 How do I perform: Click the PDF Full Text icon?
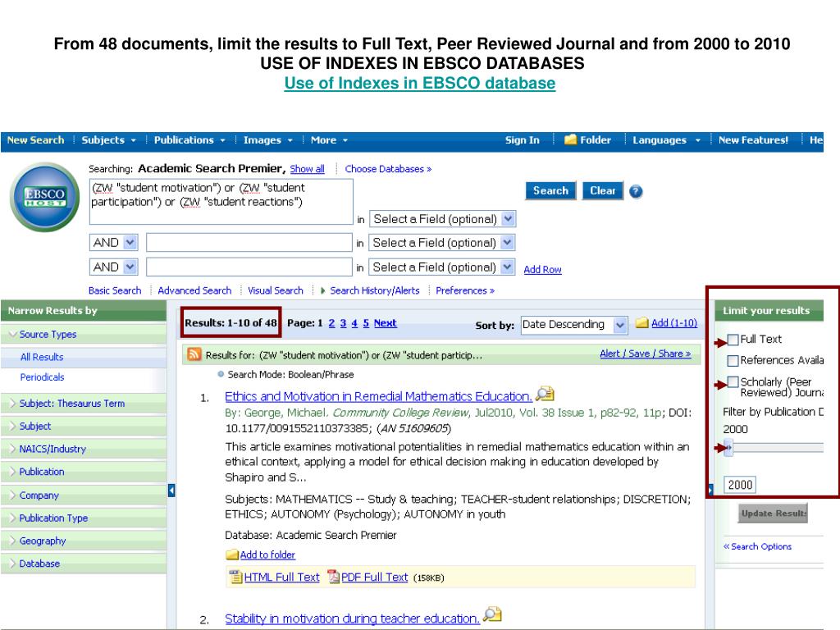333,577
